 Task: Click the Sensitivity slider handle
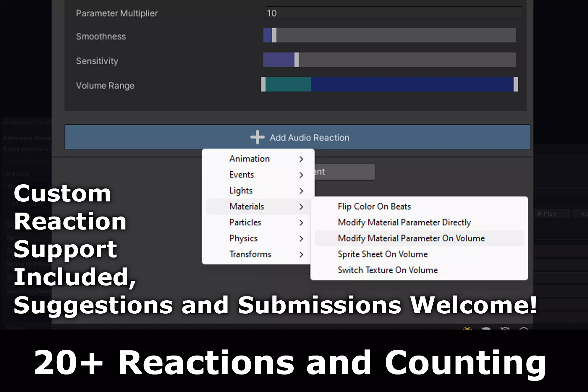[297, 60]
